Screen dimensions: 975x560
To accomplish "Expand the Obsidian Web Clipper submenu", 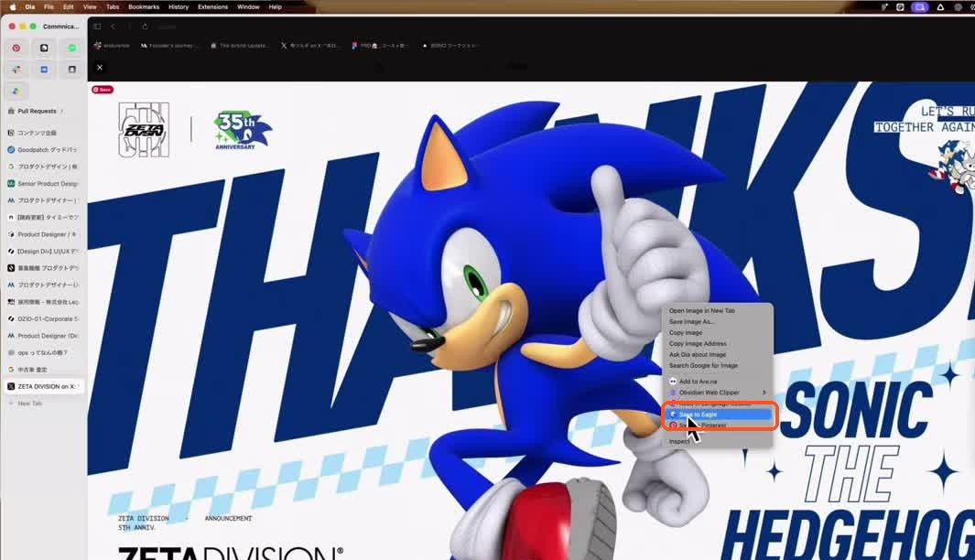I will pos(717,393).
